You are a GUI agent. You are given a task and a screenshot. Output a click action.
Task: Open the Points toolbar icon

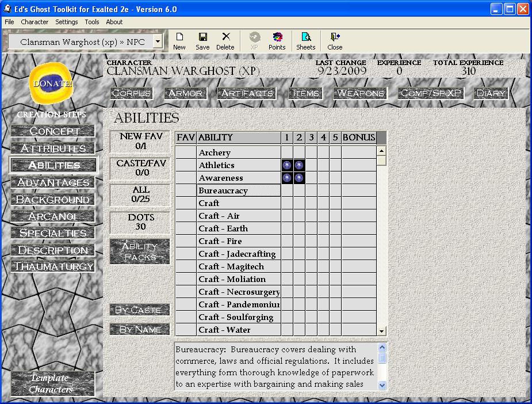(277, 41)
